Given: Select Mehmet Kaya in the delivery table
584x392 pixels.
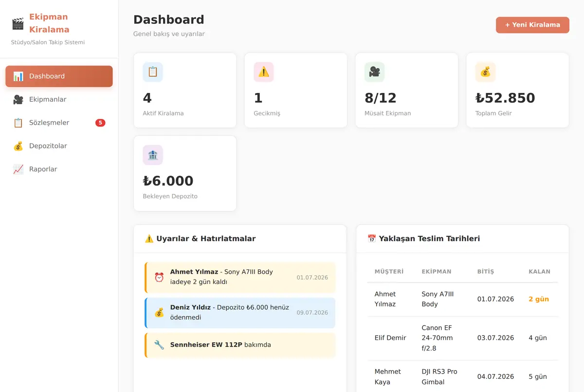Looking at the screenshot, I should tap(388, 377).
